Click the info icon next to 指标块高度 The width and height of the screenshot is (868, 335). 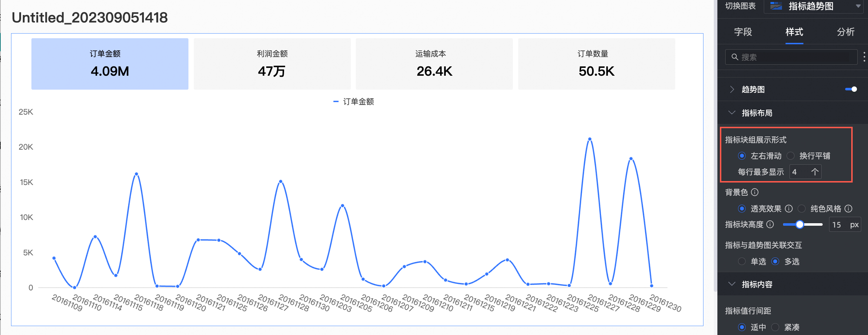coord(770,224)
